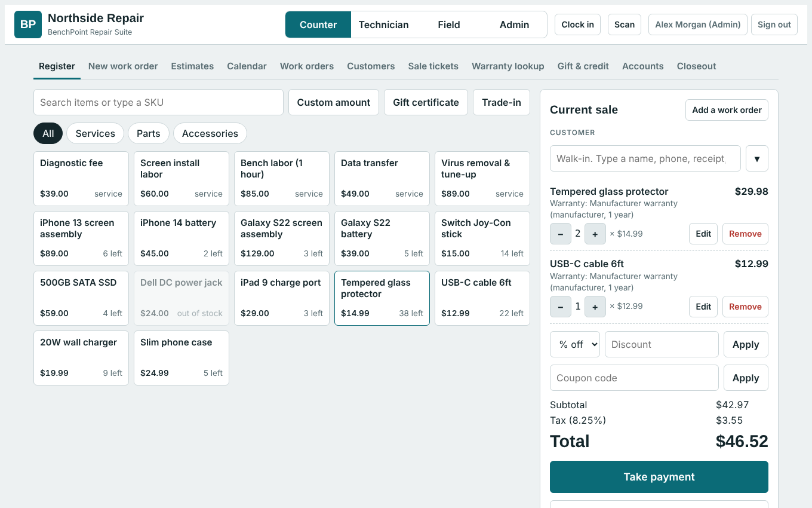Screen dimensions: 812x508
Task: Click Add a work order
Action: click(x=727, y=110)
